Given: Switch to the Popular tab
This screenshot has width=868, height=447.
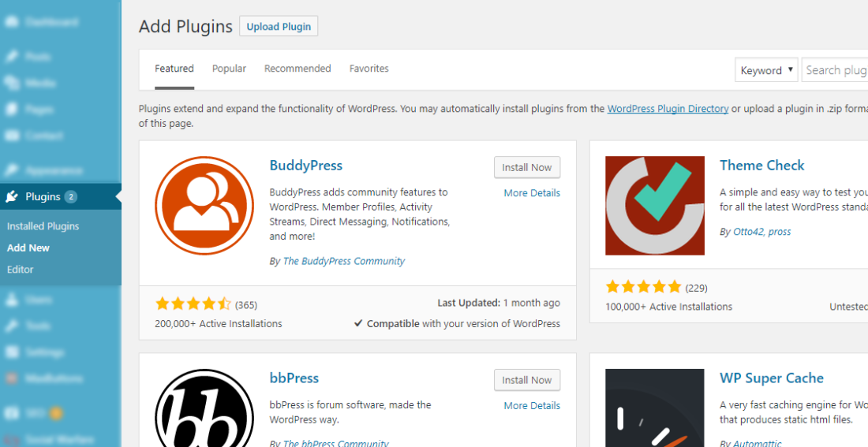Looking at the screenshot, I should [x=229, y=69].
